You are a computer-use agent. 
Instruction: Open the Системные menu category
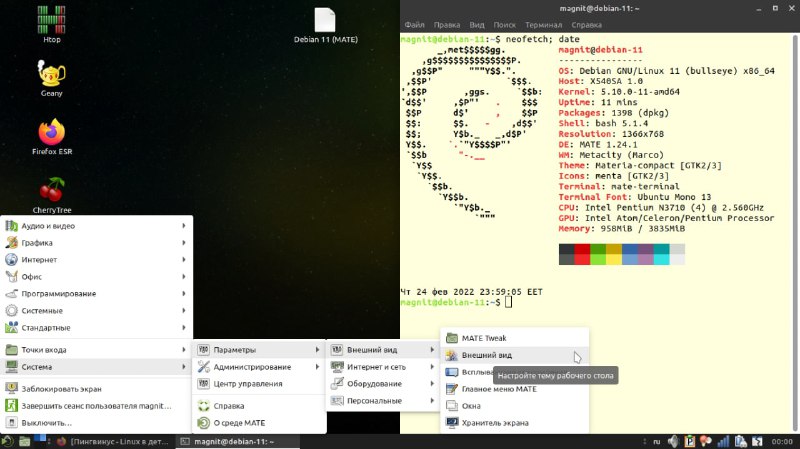pos(96,310)
